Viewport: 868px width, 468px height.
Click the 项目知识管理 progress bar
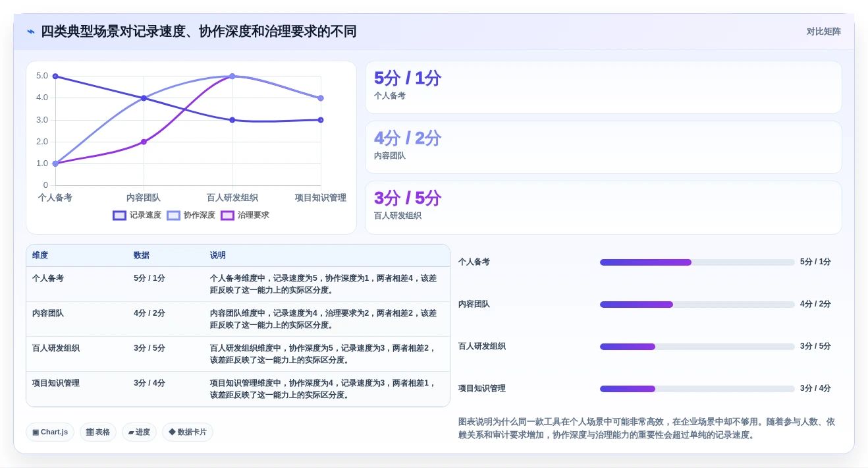(697, 389)
